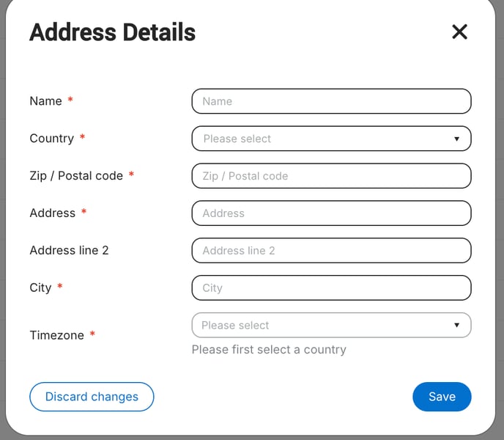The image size is (504, 440).
Task: Select the Zip / Postal code field
Action: 331,176
